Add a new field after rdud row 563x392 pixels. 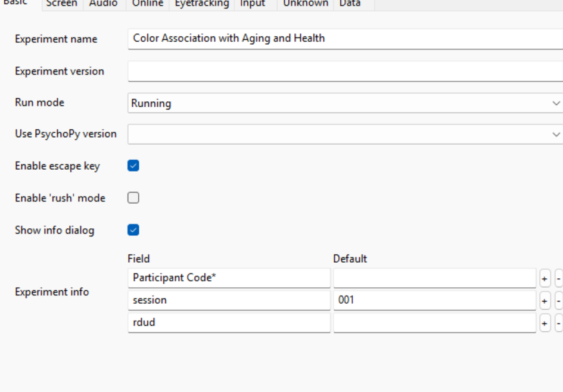(x=545, y=323)
